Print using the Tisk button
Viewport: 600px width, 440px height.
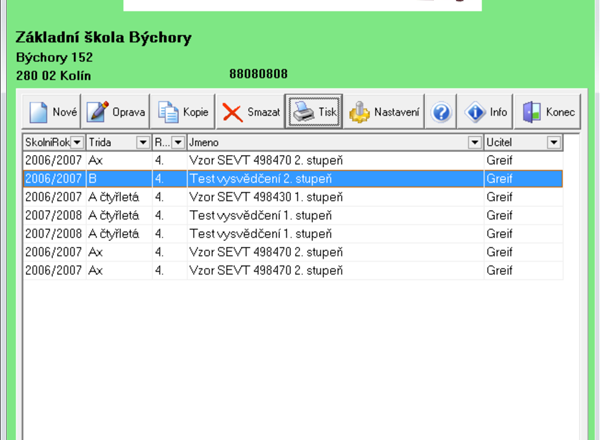pyautogui.click(x=314, y=112)
